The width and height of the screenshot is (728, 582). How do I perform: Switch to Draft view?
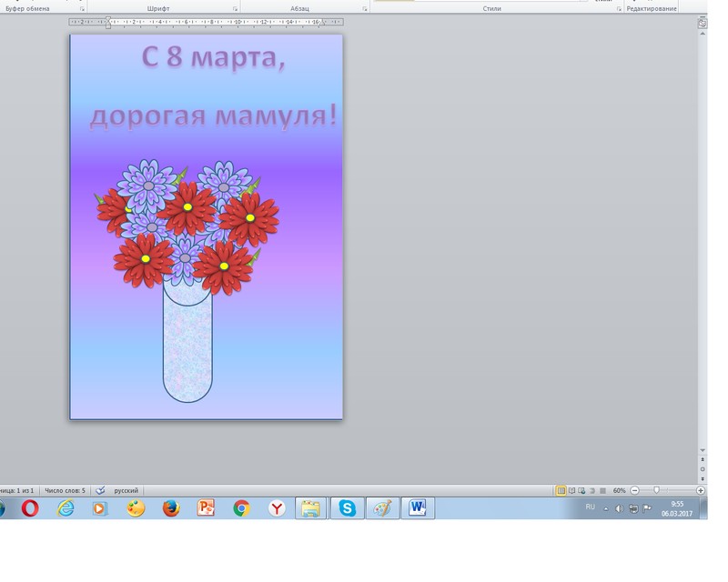pos(602,490)
